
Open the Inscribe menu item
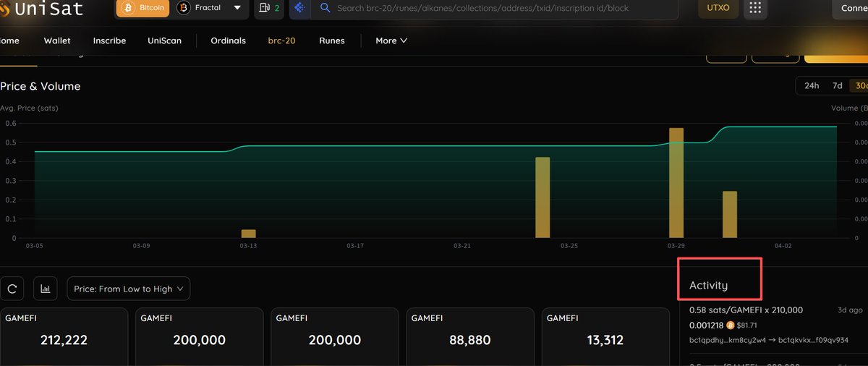coord(109,41)
